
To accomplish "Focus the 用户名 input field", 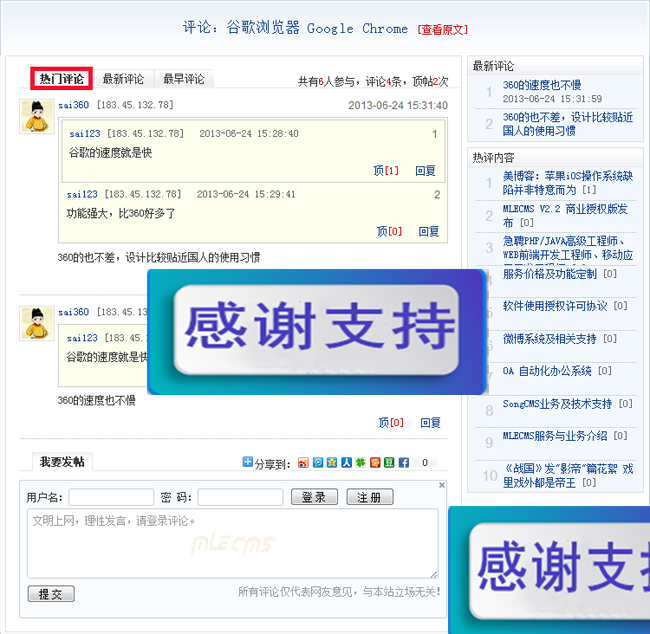I will [x=111, y=497].
